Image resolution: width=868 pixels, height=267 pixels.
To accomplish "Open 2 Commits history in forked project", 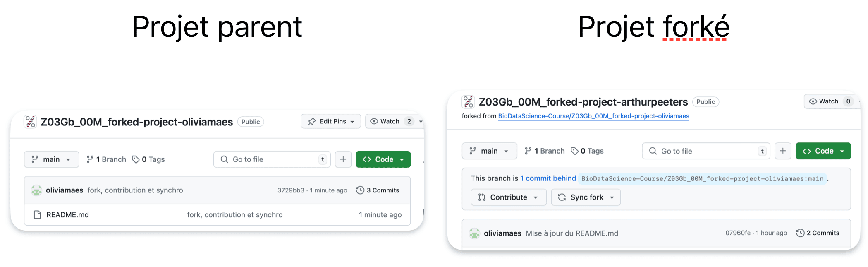I will click(818, 233).
